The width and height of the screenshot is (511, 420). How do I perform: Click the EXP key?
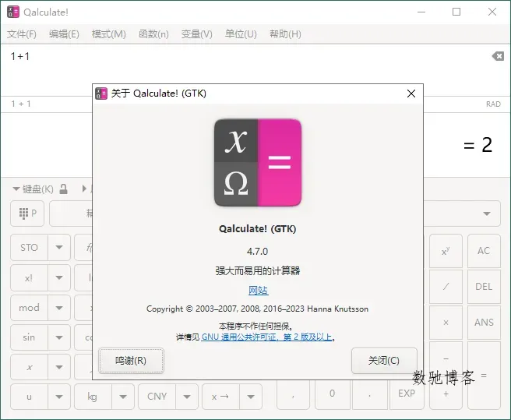pyautogui.click(x=407, y=394)
